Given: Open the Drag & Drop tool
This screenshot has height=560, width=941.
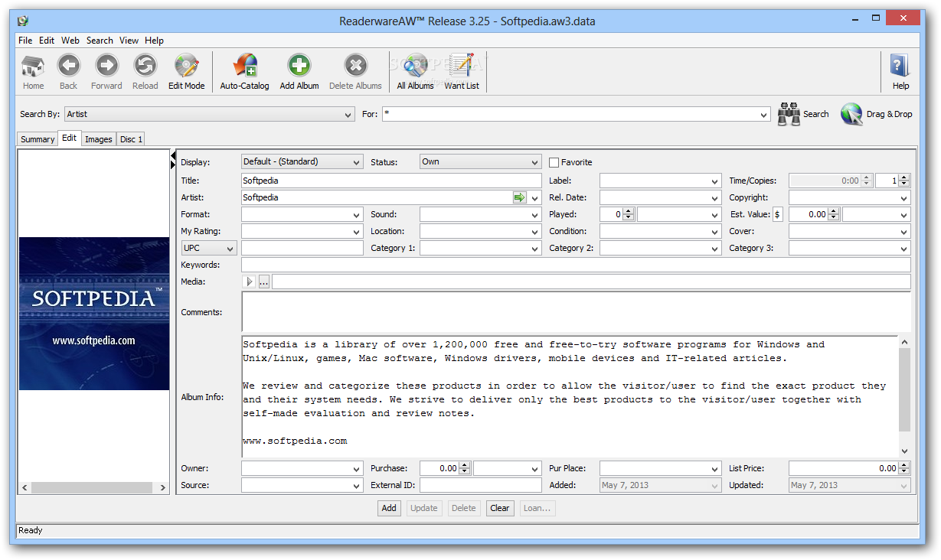Looking at the screenshot, I should (876, 114).
